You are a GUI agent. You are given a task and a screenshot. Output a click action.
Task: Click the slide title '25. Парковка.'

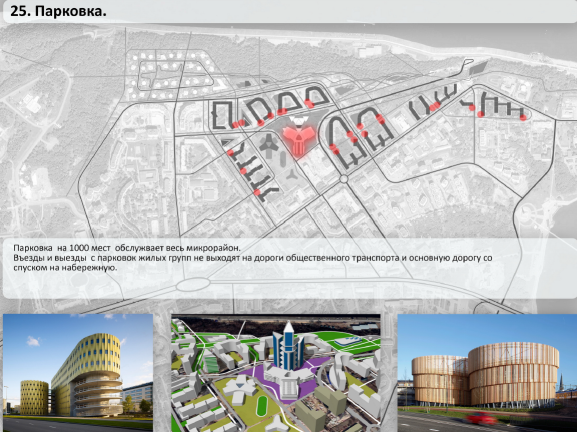point(58,11)
